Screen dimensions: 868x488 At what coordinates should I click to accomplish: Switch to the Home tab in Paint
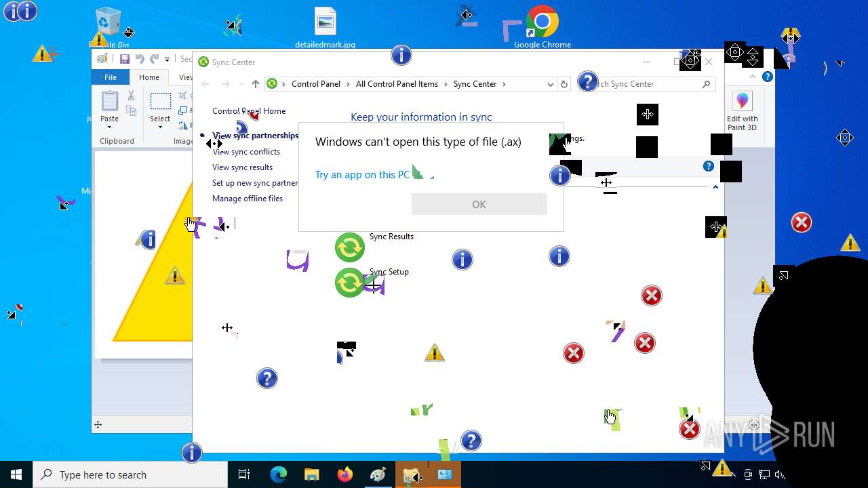coord(149,77)
